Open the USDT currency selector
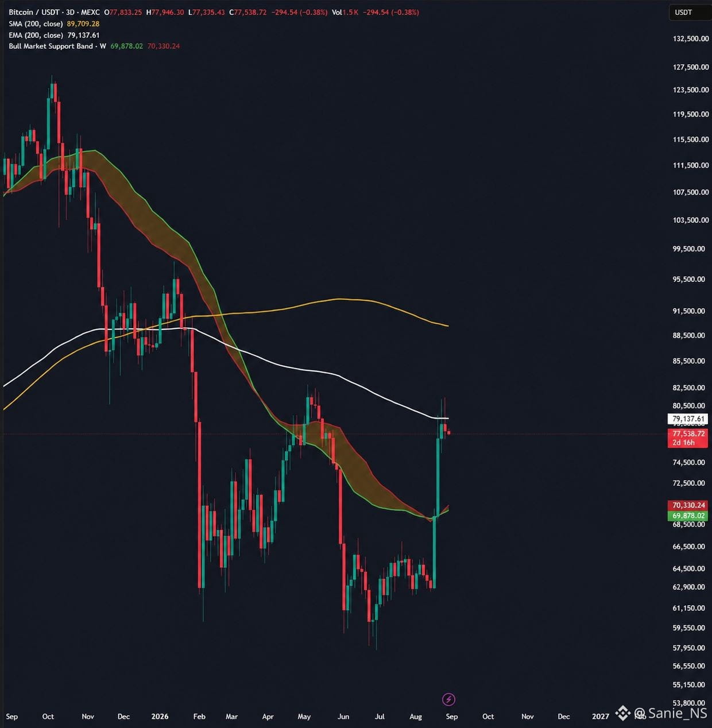 click(x=690, y=12)
